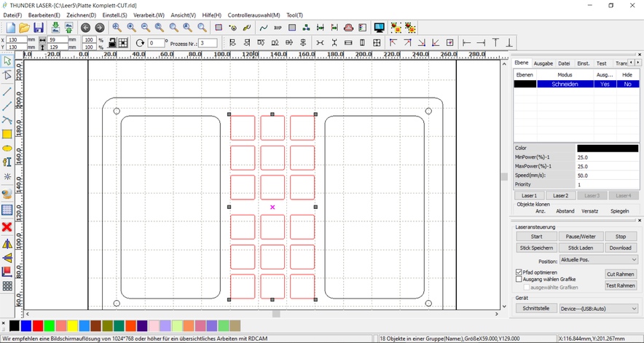This screenshot has height=343, width=644.
Task: Click the right tab-scroll arrow in layer panel
Action: 638,63
